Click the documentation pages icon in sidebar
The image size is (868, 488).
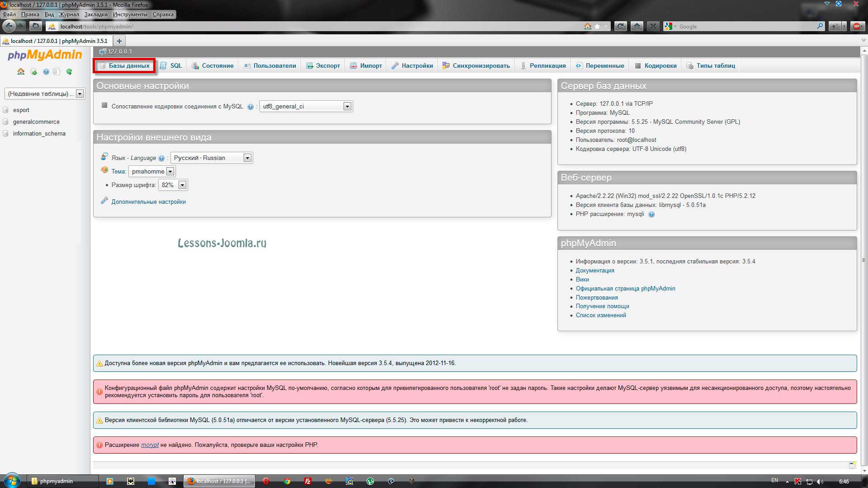point(57,71)
